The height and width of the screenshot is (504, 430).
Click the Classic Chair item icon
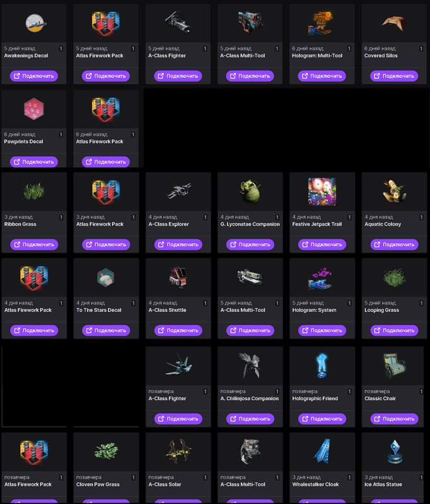[394, 365]
